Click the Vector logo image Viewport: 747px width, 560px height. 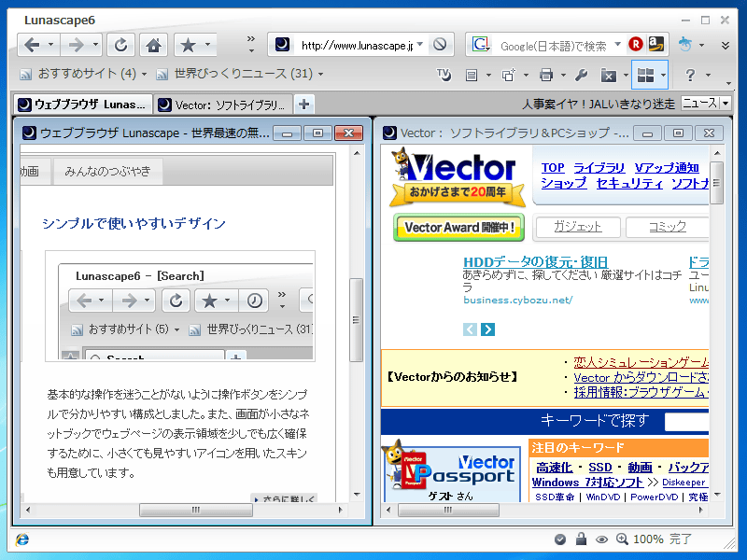pyautogui.click(x=458, y=176)
